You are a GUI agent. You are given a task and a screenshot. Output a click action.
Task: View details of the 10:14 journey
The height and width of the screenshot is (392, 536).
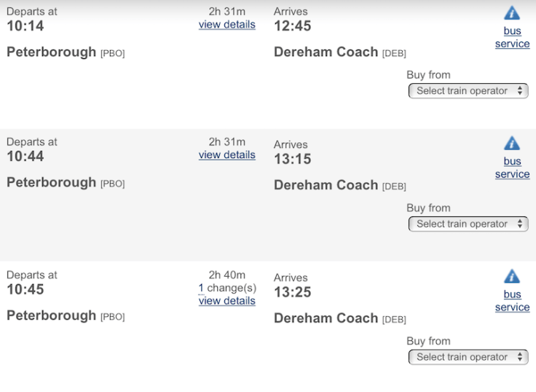click(226, 25)
